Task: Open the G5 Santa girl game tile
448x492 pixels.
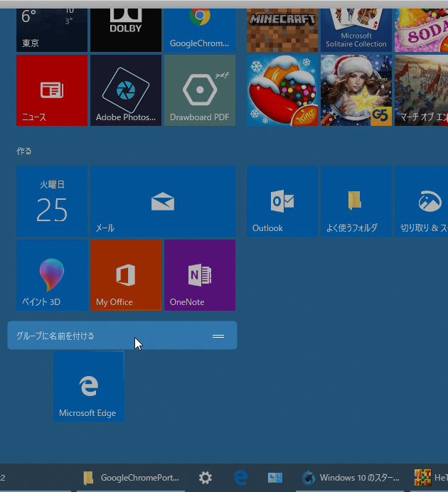Action: 356,90
